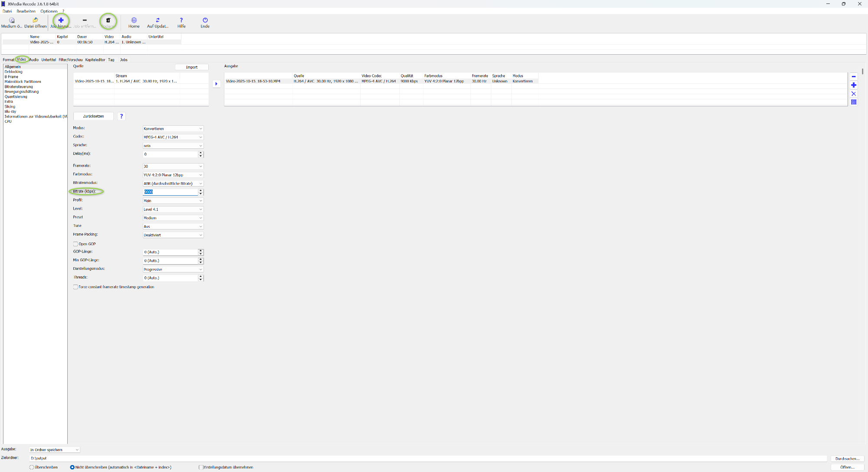
Task: Open the Preset dropdown set to Medium
Action: tap(173, 218)
